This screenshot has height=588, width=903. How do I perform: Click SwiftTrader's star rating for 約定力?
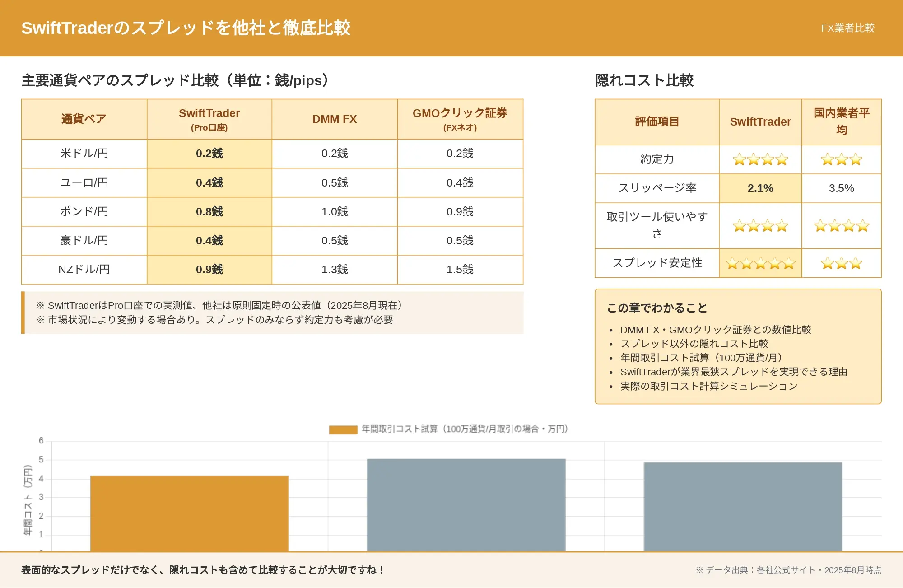coord(760,159)
